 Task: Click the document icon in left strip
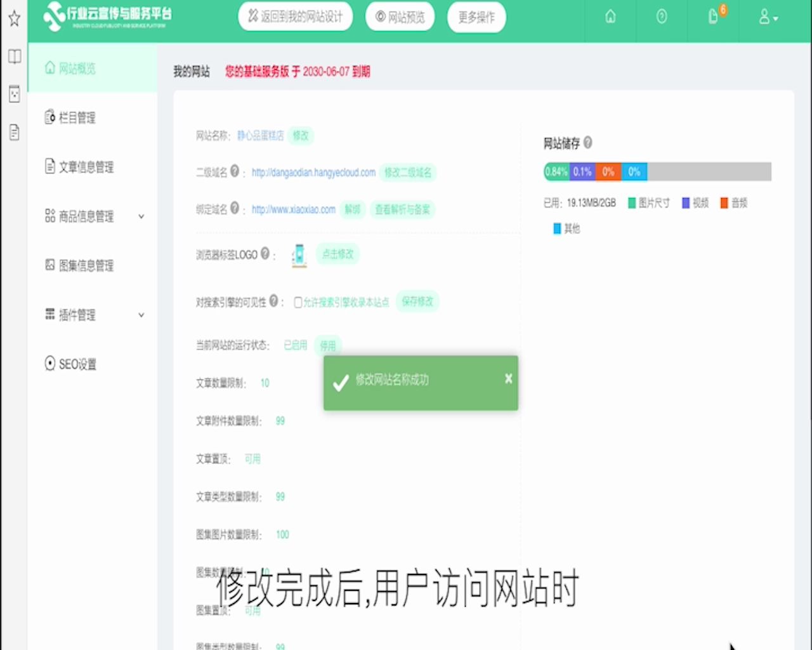(x=14, y=132)
